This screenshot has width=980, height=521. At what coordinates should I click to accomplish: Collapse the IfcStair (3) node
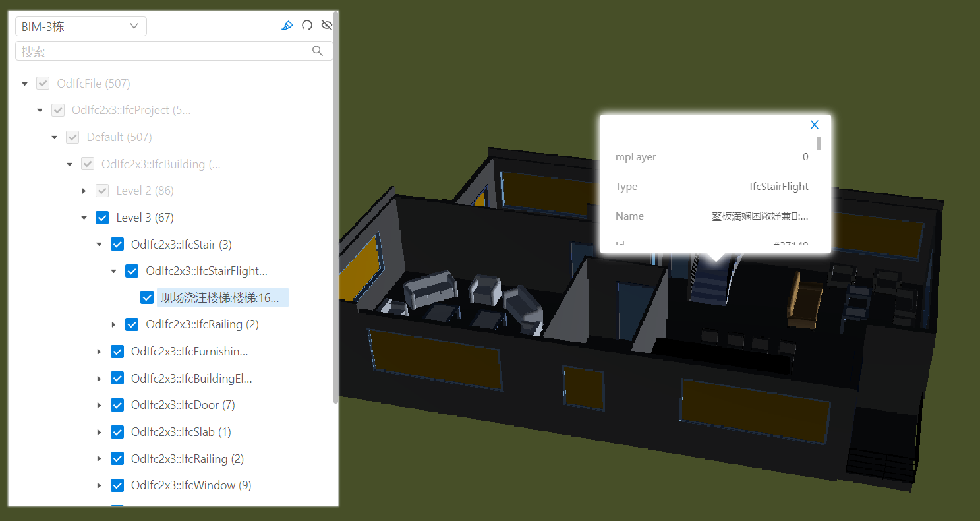(99, 245)
